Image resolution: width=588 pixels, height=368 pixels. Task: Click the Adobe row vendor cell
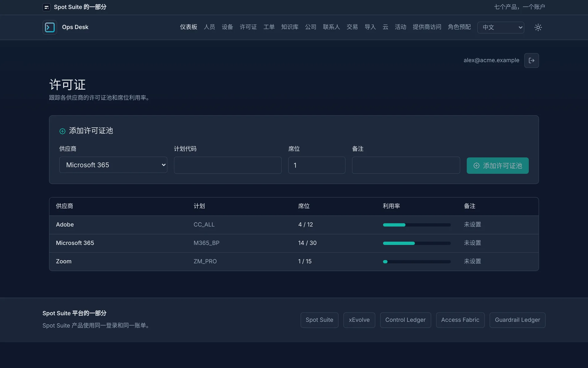point(65,225)
